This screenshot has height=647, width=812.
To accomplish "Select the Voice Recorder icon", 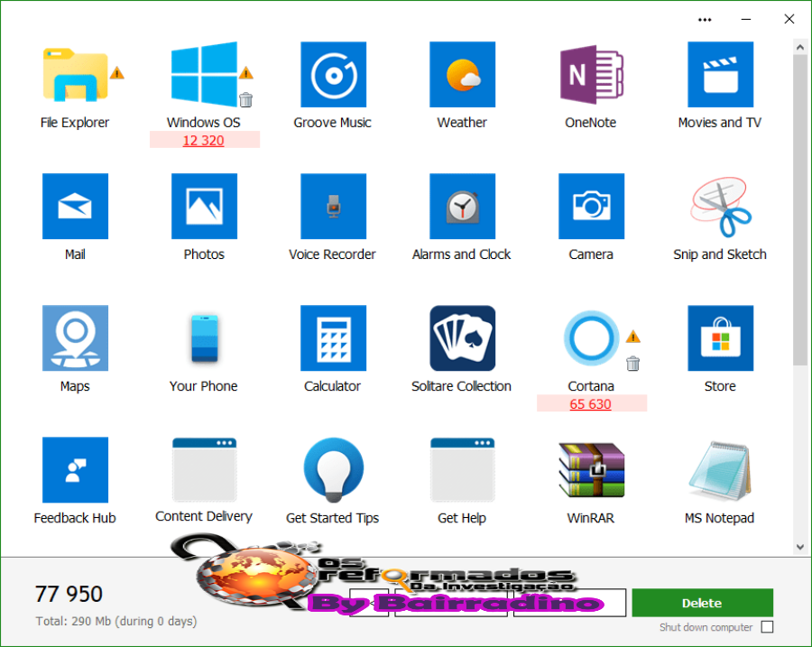I will [x=333, y=206].
